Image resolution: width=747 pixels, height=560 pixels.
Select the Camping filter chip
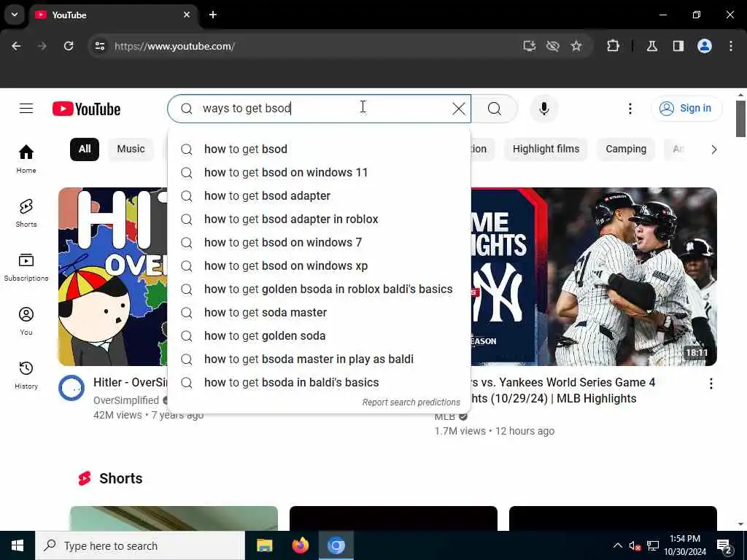[x=626, y=149]
